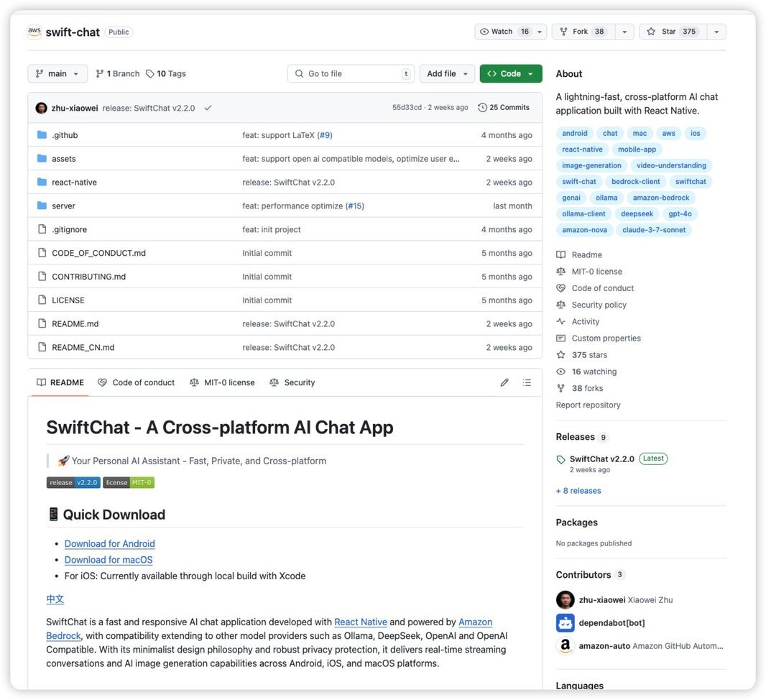Click the 16 watching link
The width and height of the screenshot is (766, 700).
click(x=594, y=372)
